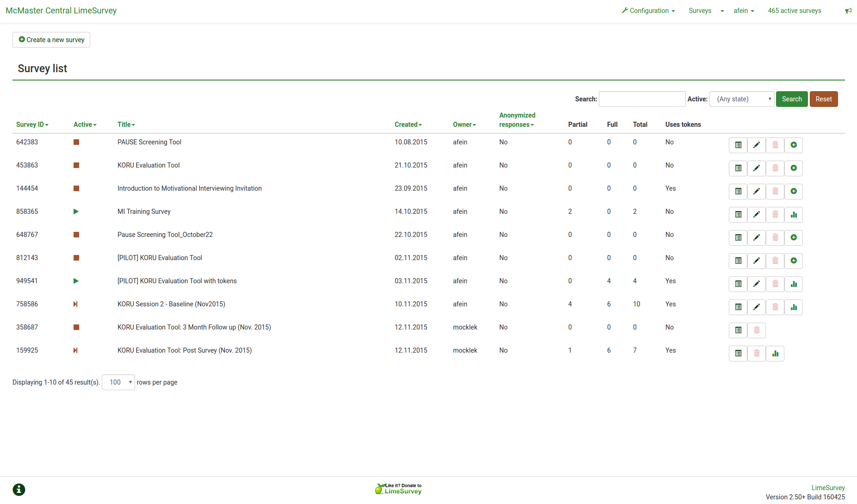Expand the Configuration menu
Screen dimensions: 857x504
(648, 11)
